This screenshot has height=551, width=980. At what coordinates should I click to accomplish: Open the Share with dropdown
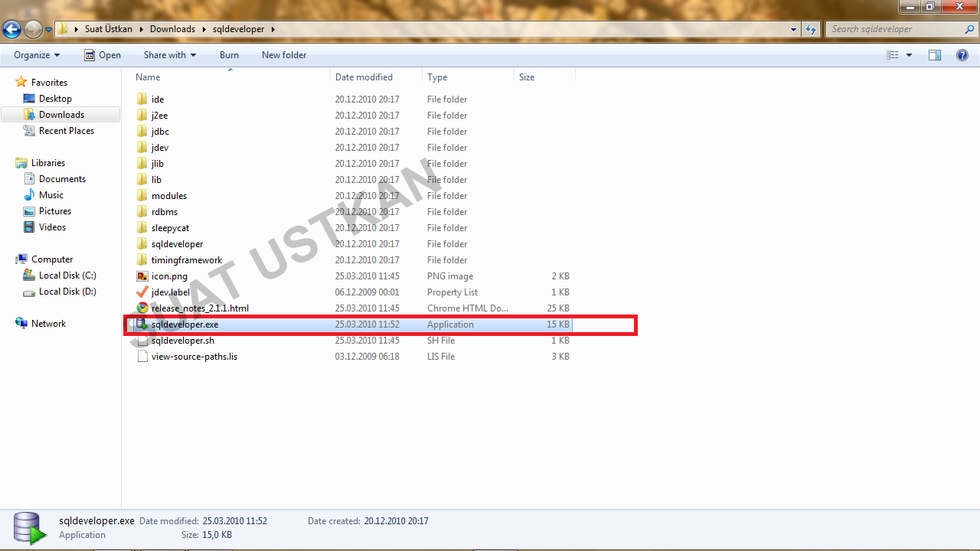tap(170, 55)
